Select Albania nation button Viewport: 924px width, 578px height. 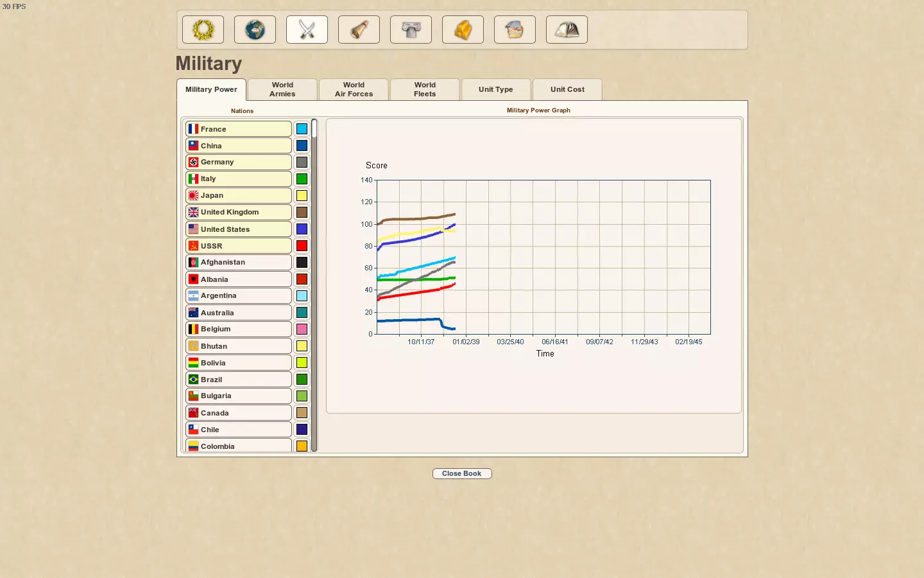pyautogui.click(x=239, y=279)
